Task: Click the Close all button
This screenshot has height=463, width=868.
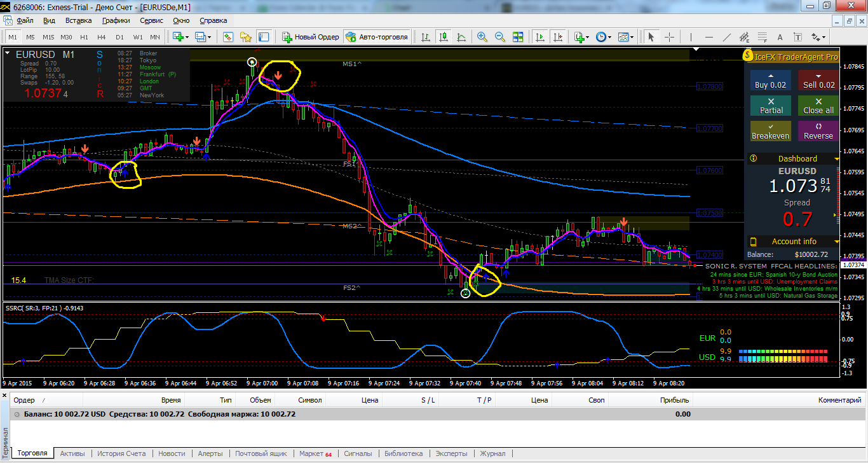Action: [x=818, y=106]
